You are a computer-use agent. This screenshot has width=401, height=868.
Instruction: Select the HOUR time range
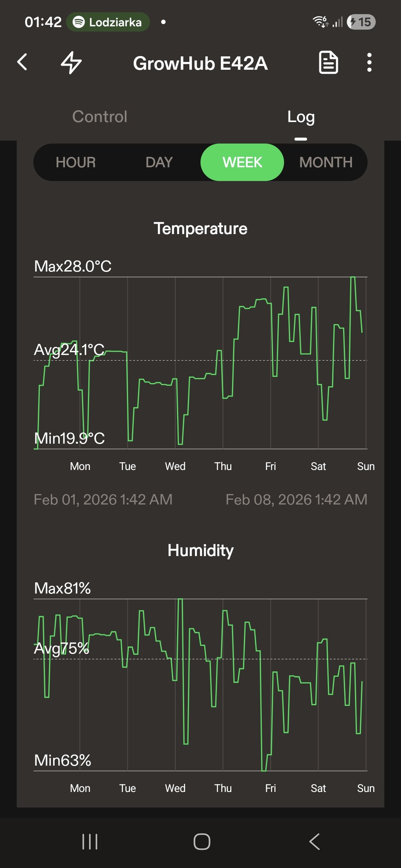(76, 162)
